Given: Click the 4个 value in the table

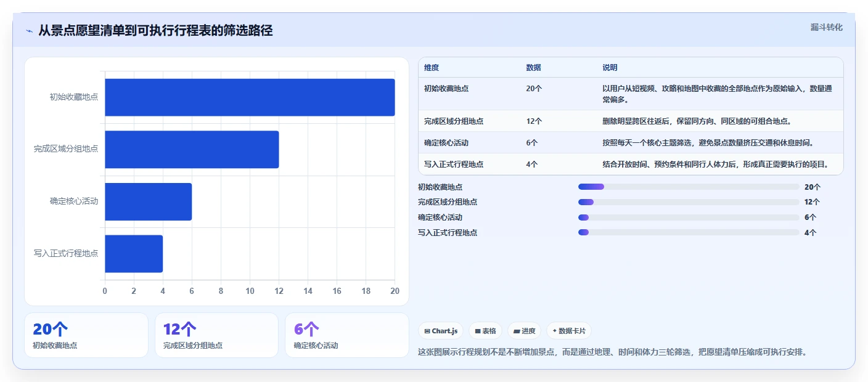Looking at the screenshot, I should tap(532, 165).
